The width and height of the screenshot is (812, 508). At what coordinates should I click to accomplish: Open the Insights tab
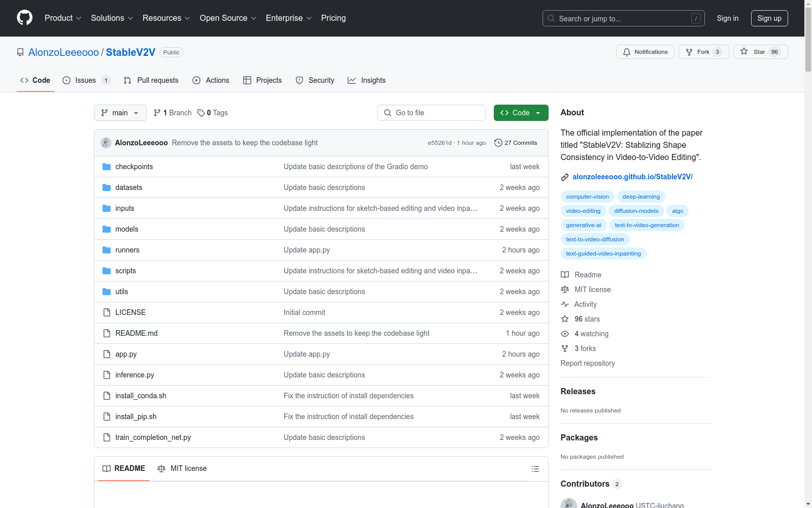(366, 80)
